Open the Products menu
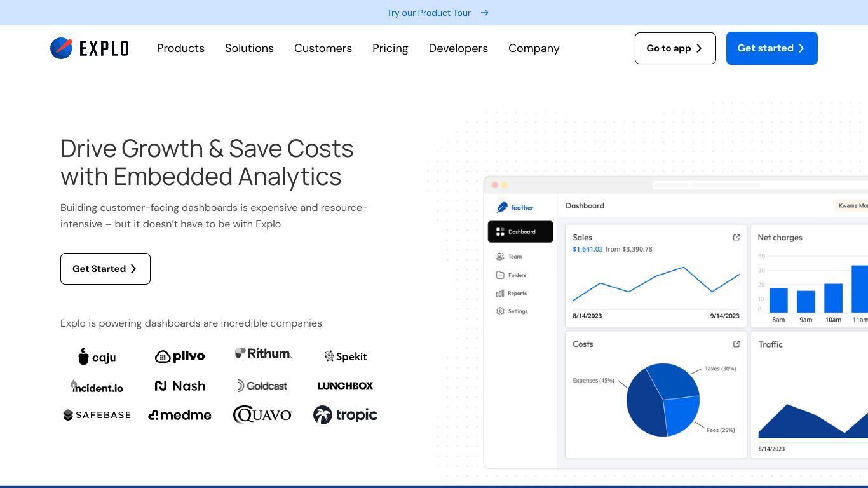This screenshot has width=868, height=488. [x=180, y=48]
